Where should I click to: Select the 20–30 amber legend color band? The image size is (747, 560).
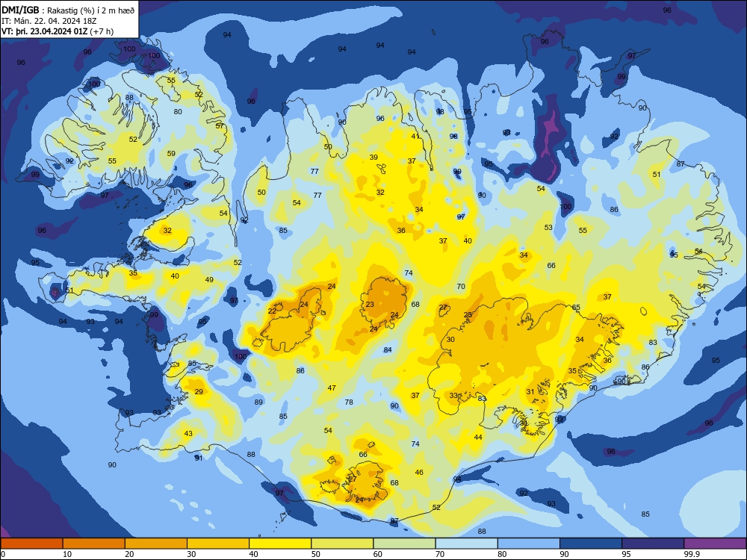(156, 544)
